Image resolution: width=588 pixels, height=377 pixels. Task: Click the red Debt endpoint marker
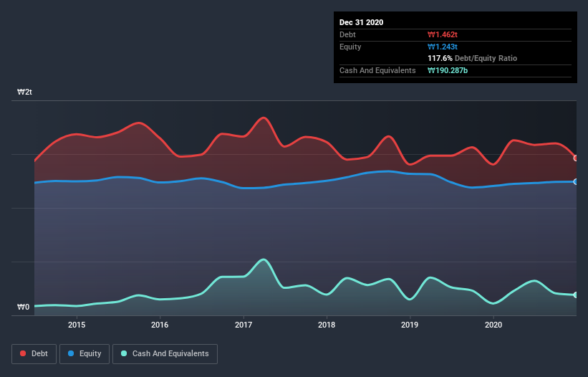tap(576, 158)
